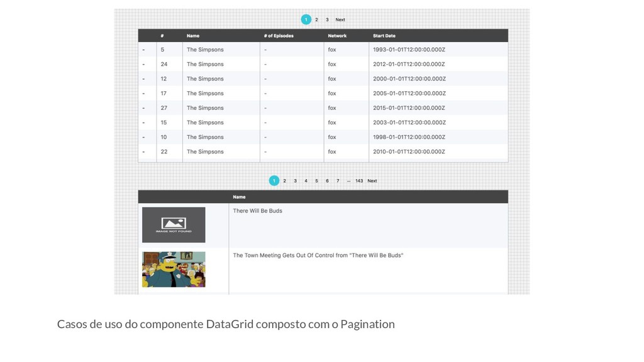Click the Start Date column header

(384, 36)
